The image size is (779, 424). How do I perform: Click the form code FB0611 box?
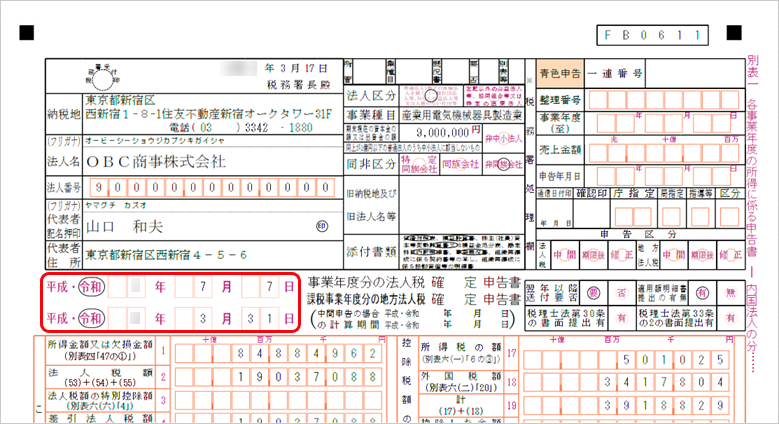[x=652, y=35]
